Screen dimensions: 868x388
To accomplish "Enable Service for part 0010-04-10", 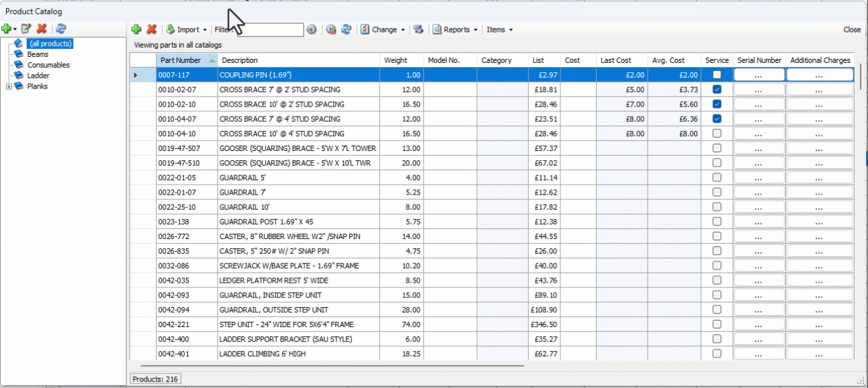I will [716, 133].
